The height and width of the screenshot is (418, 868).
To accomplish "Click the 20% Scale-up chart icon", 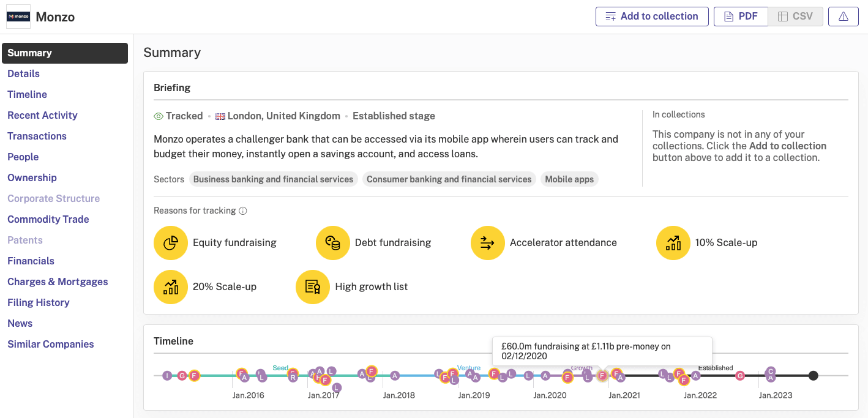I will point(171,287).
